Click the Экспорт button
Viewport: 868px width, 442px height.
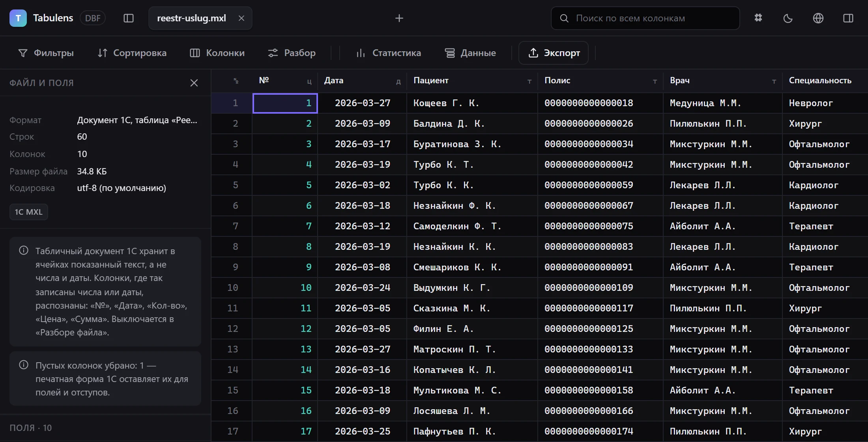[554, 53]
